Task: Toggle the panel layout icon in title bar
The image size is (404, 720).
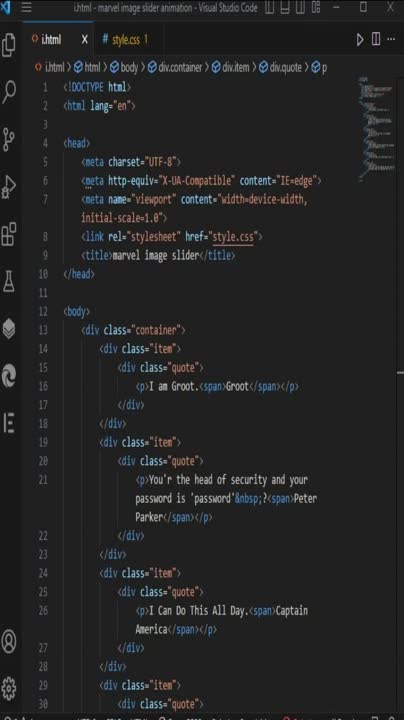Action: (285, 7)
